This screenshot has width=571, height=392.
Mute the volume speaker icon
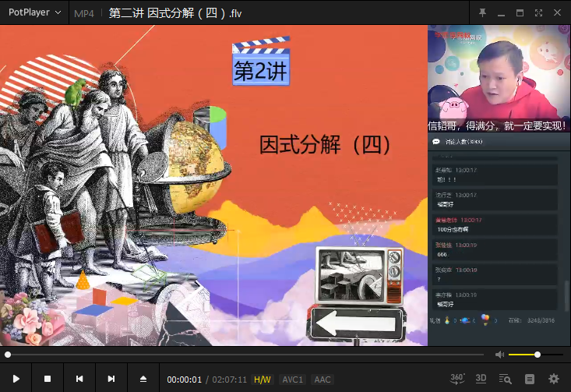pyautogui.click(x=499, y=355)
